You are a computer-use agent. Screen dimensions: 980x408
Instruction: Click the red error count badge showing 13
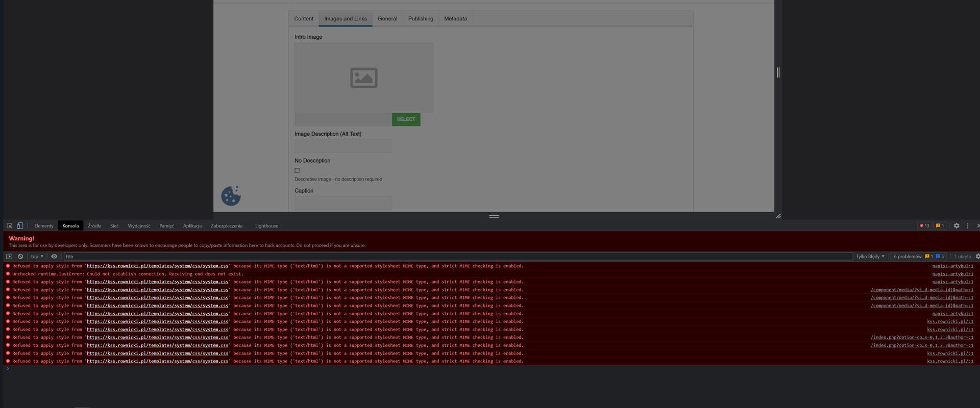(924, 226)
